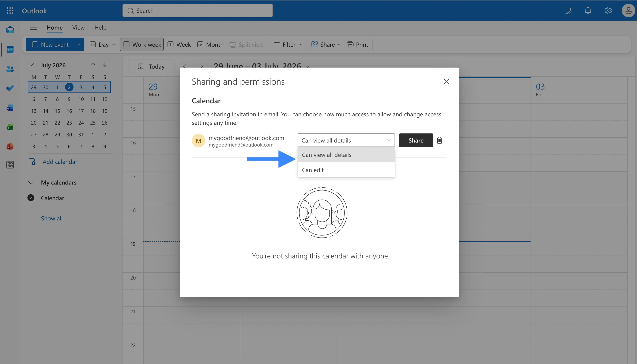Switch to the Home tab
This screenshot has height=364, width=637.
[54, 27]
